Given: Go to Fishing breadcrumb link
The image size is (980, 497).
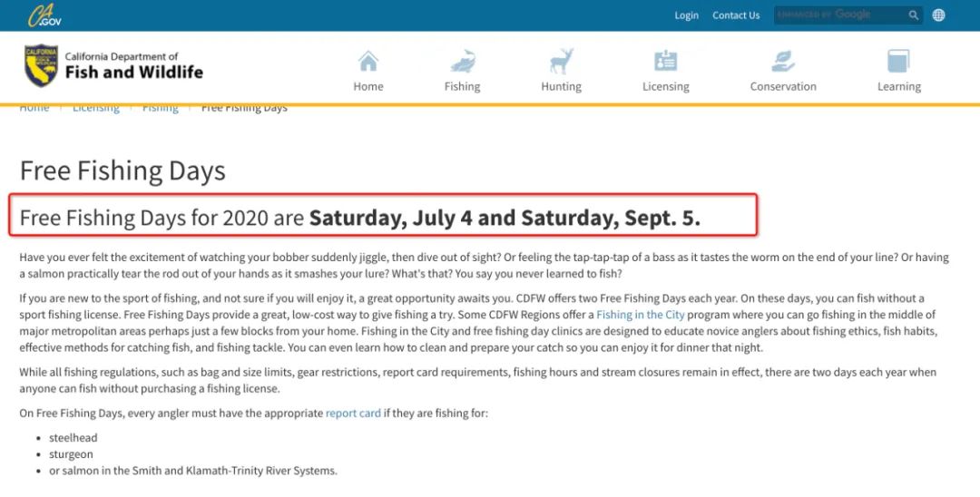Looking at the screenshot, I should pos(160,108).
